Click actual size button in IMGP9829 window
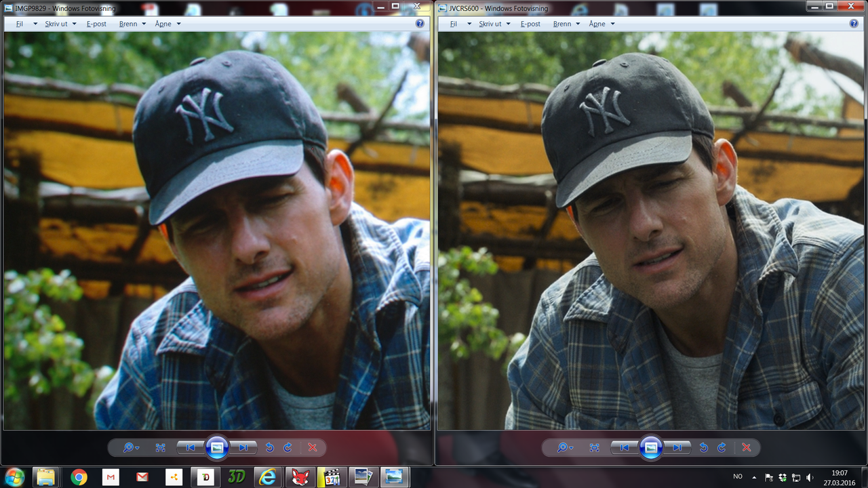 [x=161, y=447]
